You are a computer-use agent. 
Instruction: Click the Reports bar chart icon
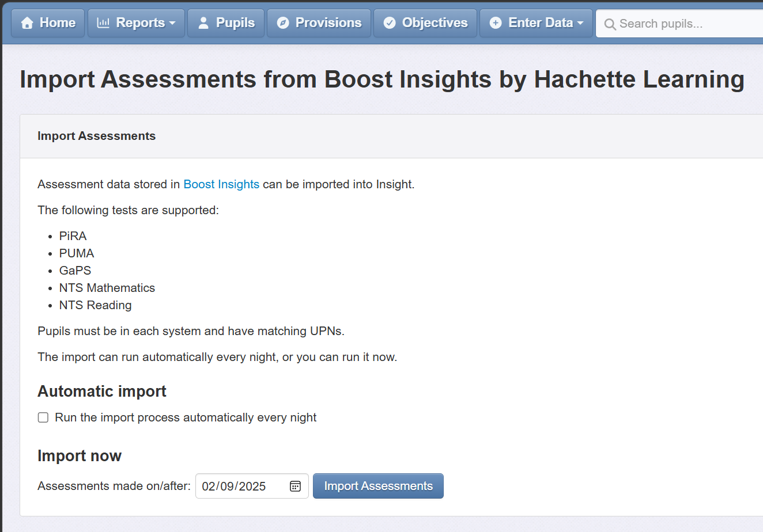coord(103,23)
